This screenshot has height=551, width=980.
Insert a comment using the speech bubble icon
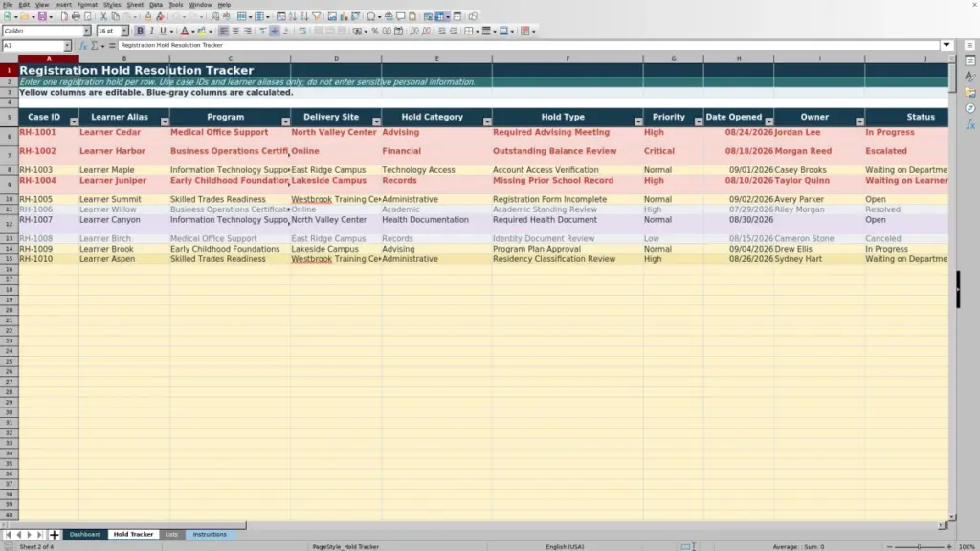tap(401, 17)
